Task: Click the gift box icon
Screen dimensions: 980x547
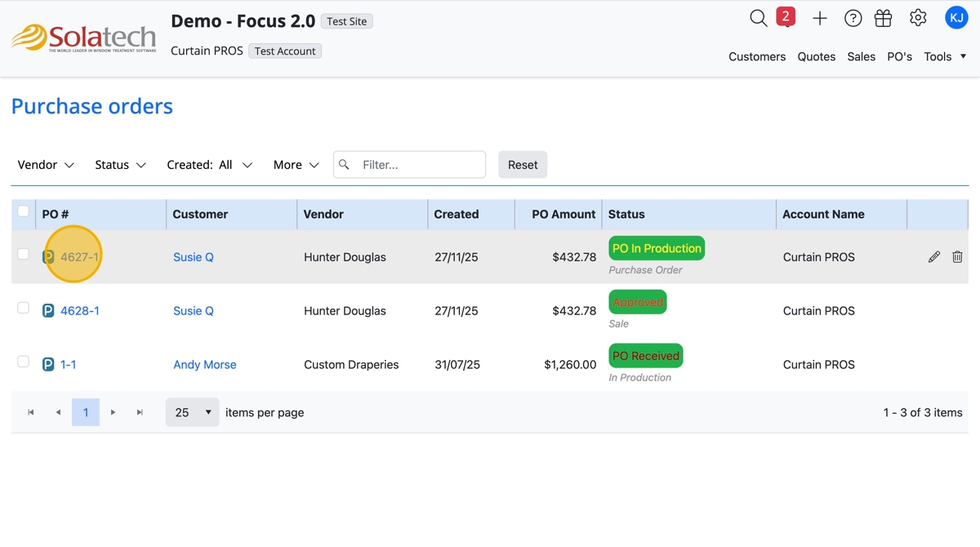Action: coord(883,18)
